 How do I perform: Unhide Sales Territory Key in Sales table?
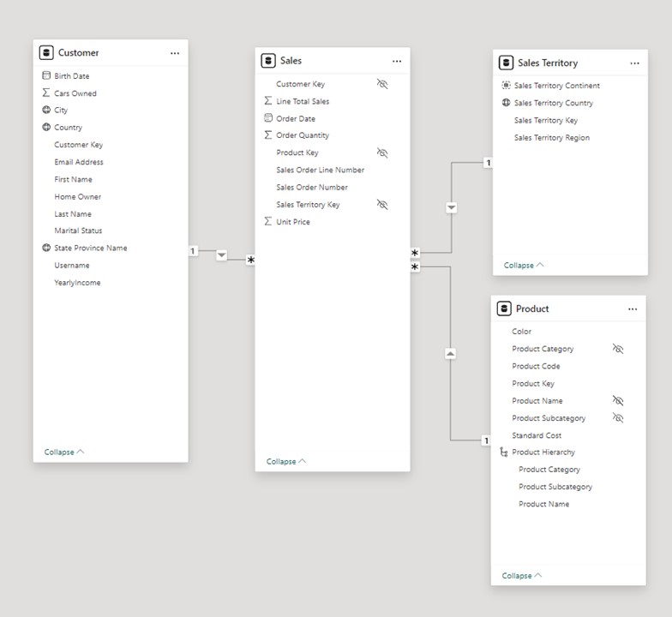point(382,205)
